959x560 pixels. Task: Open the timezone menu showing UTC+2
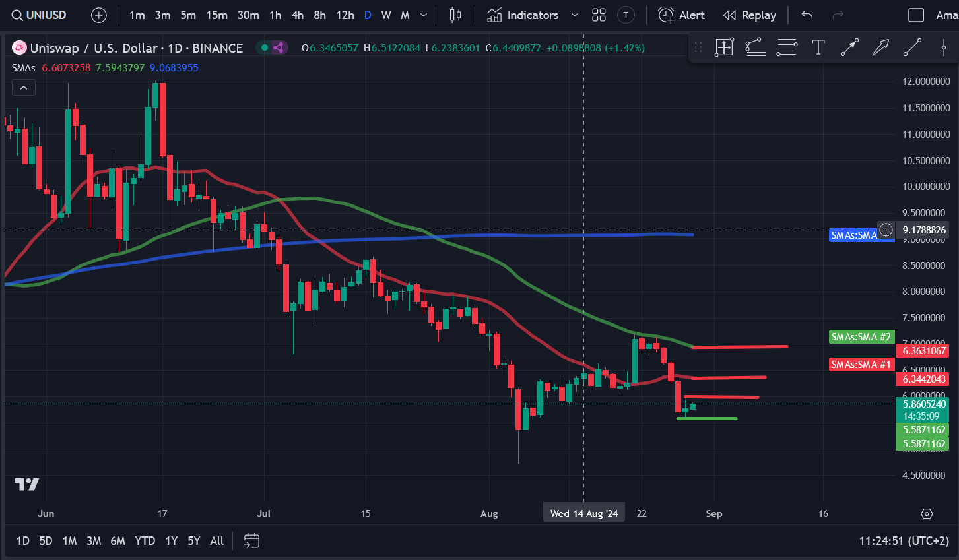click(x=904, y=541)
